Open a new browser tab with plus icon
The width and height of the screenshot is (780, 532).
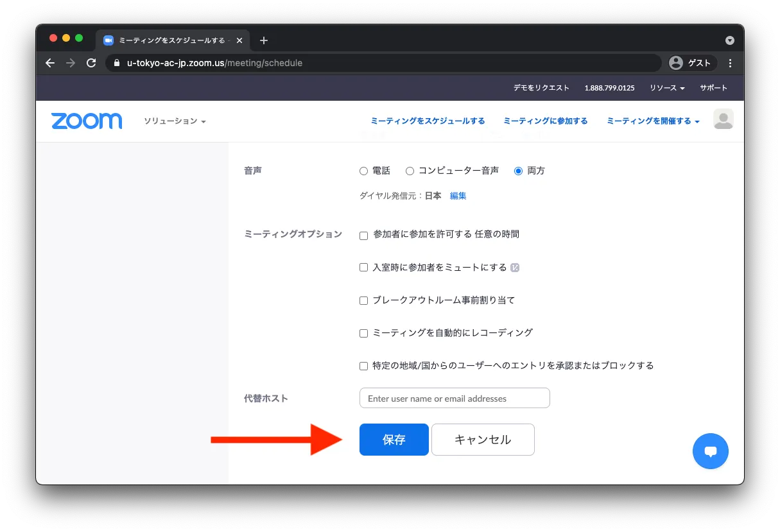263,40
